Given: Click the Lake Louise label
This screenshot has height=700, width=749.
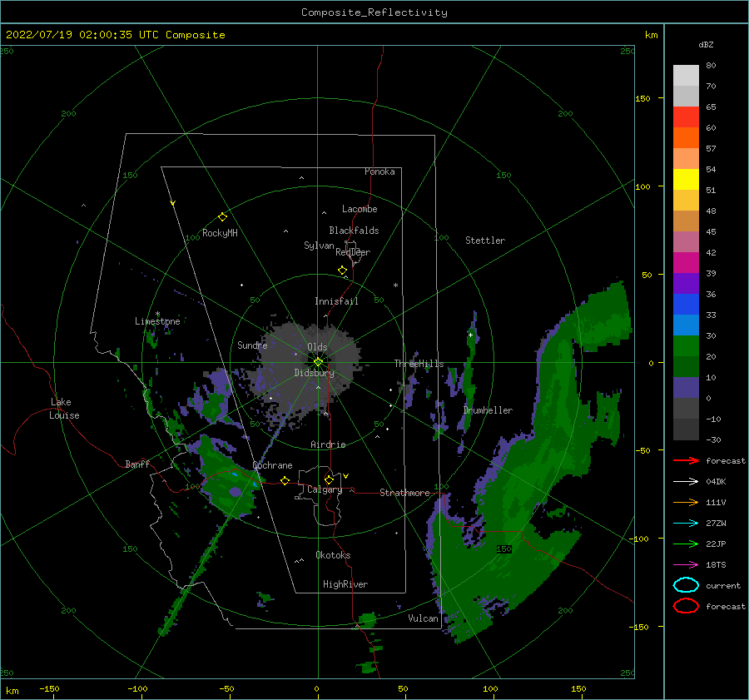Looking at the screenshot, I should coord(64,409).
